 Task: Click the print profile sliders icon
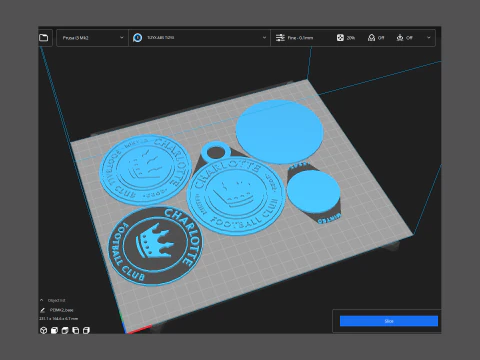280,38
